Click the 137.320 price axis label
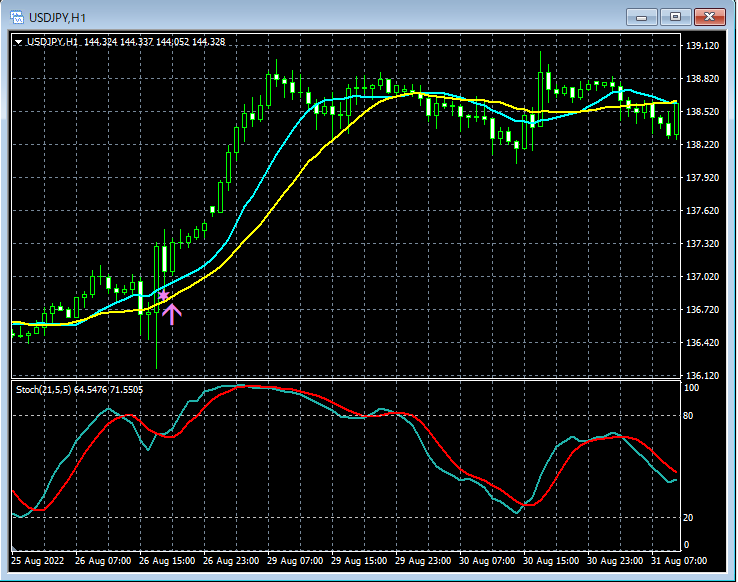The height and width of the screenshot is (582, 738). tap(702, 243)
